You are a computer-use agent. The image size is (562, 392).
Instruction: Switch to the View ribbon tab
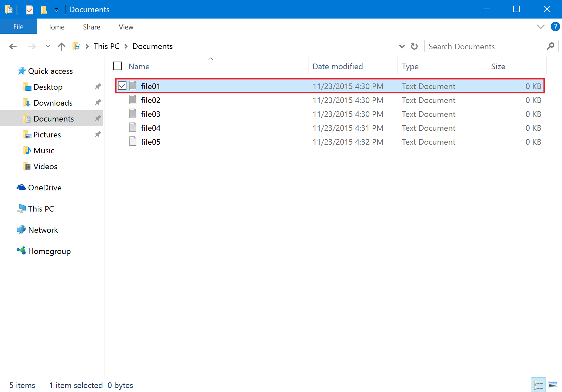[x=126, y=27]
